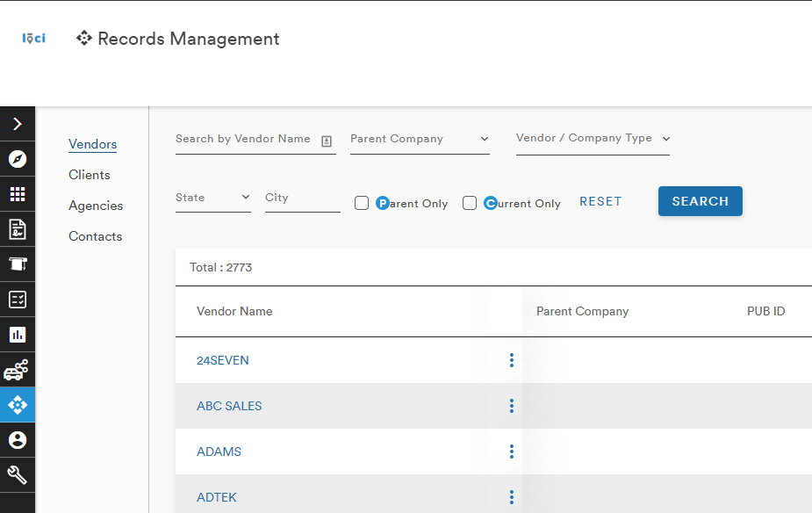Screen dimensions: 812x513
Task: Open the options menu for ABC SALES
Action: 511,406
